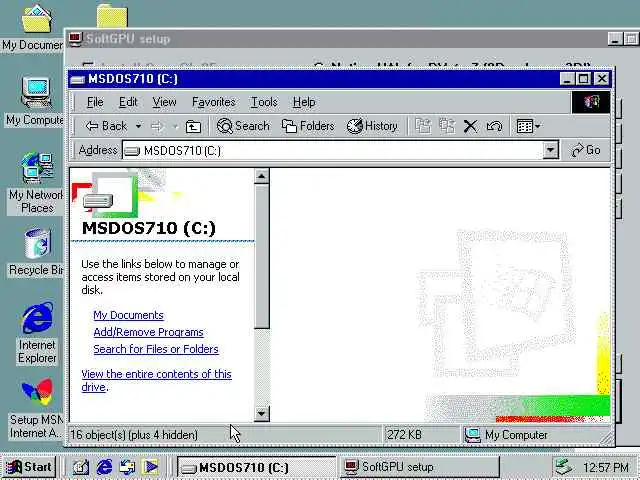Click the clock showing 12:57 PM

coord(606,467)
